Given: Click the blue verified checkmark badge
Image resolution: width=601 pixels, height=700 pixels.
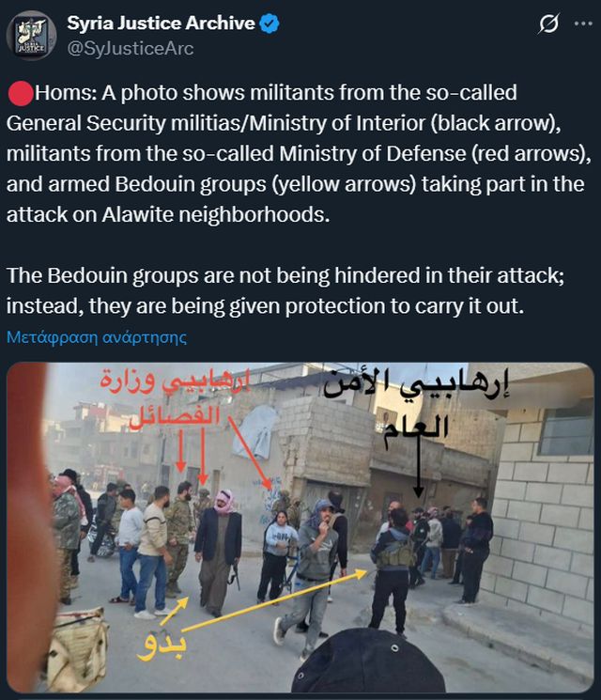Looking at the screenshot, I should [270, 23].
